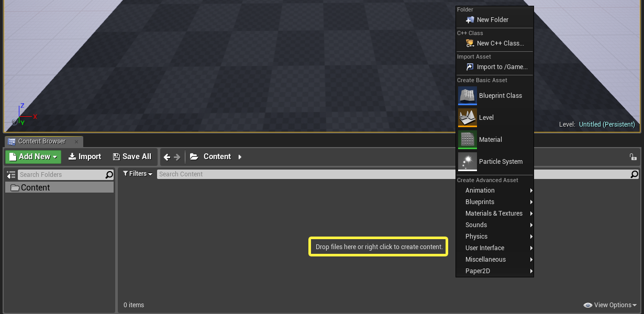Expand the Materials & Textures submenu
The width and height of the screenshot is (644, 314).
click(494, 214)
